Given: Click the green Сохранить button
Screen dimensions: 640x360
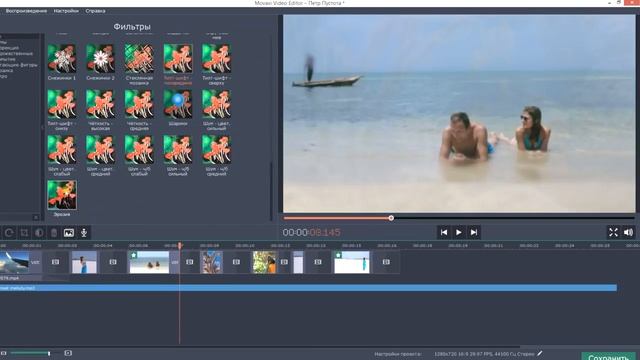Looking at the screenshot, I should [x=608, y=356].
